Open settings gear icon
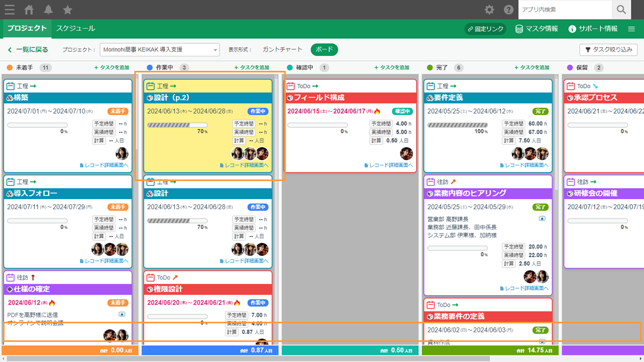 489,10
